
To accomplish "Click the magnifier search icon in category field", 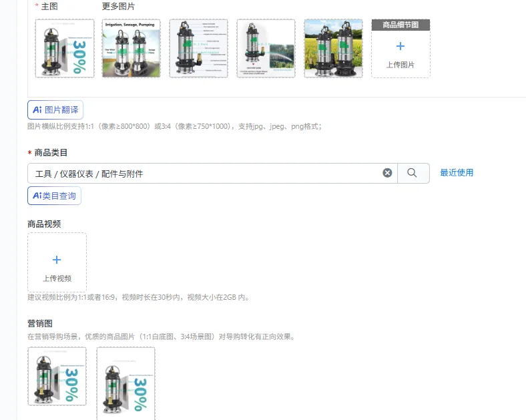I will [x=412, y=173].
